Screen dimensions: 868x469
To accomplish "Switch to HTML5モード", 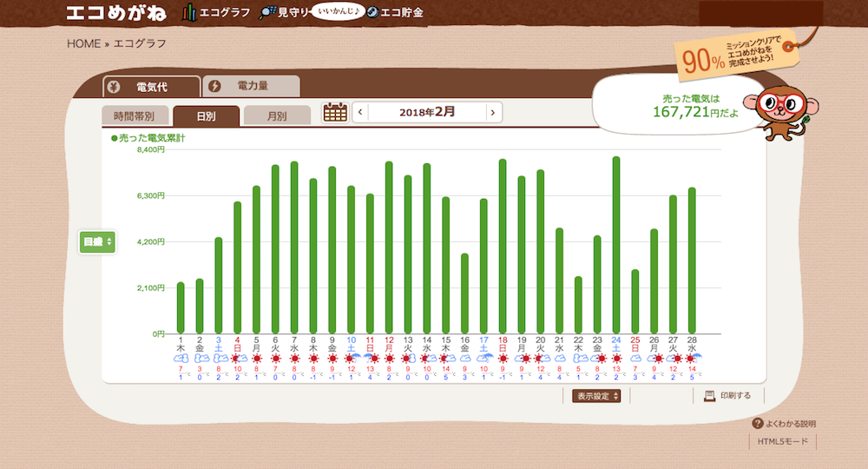I will pyautogui.click(x=783, y=441).
